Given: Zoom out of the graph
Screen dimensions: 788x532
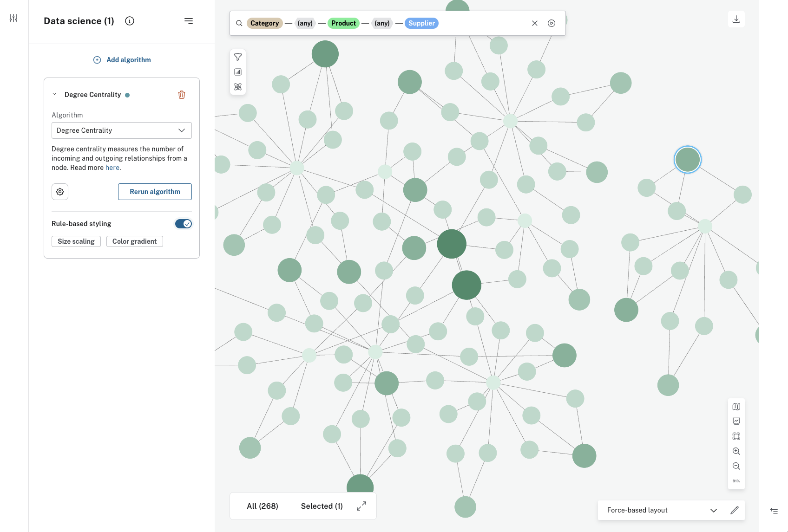Looking at the screenshot, I should coord(736,466).
